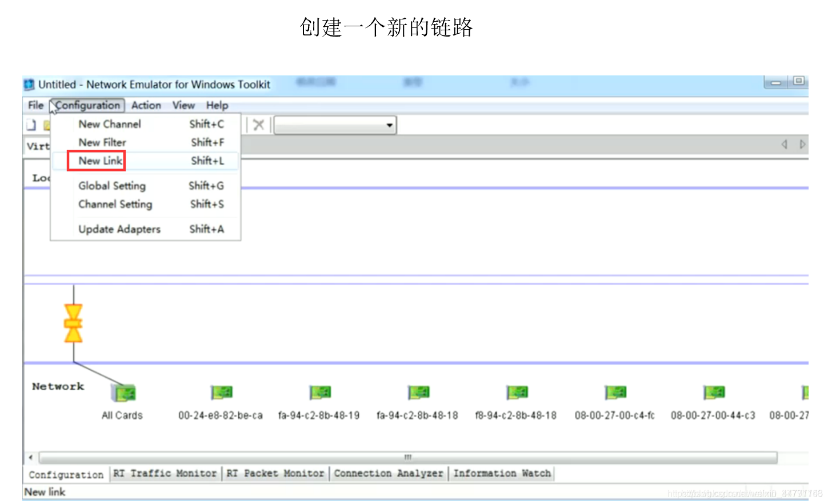Choose Update Adapters from the menu
Image resolution: width=828 pixels, height=504 pixels.
(146, 229)
